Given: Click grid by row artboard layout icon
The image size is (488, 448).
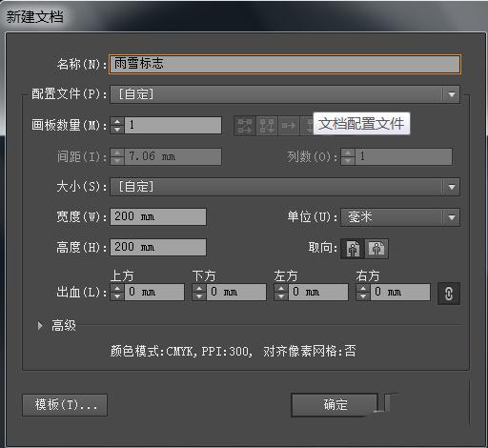Looking at the screenshot, I should (245, 126).
